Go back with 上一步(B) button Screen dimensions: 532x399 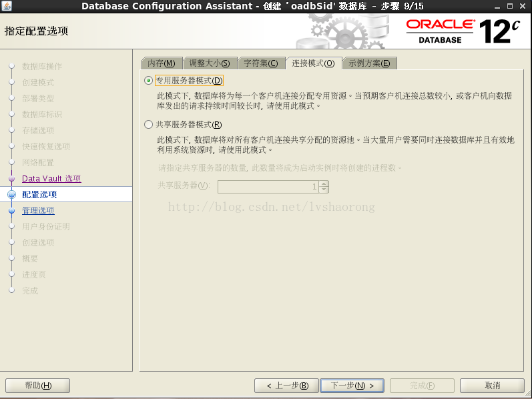[287, 386]
